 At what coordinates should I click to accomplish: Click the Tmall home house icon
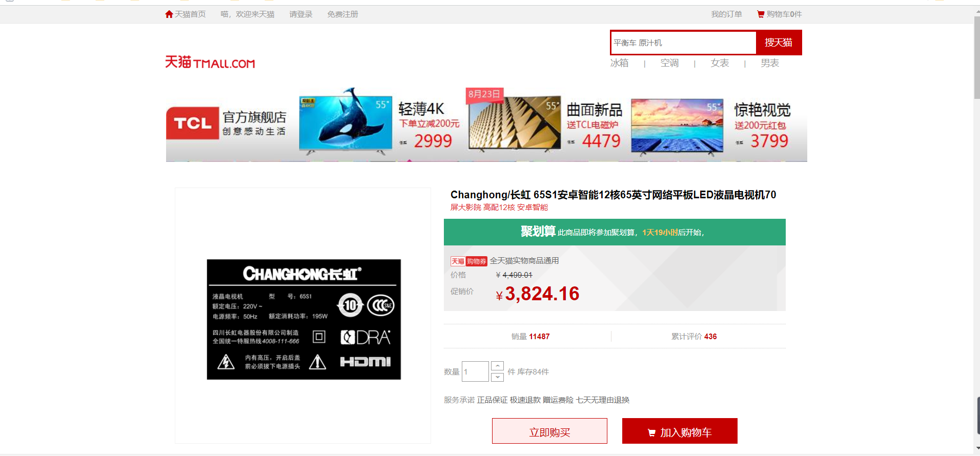pyautogui.click(x=169, y=14)
